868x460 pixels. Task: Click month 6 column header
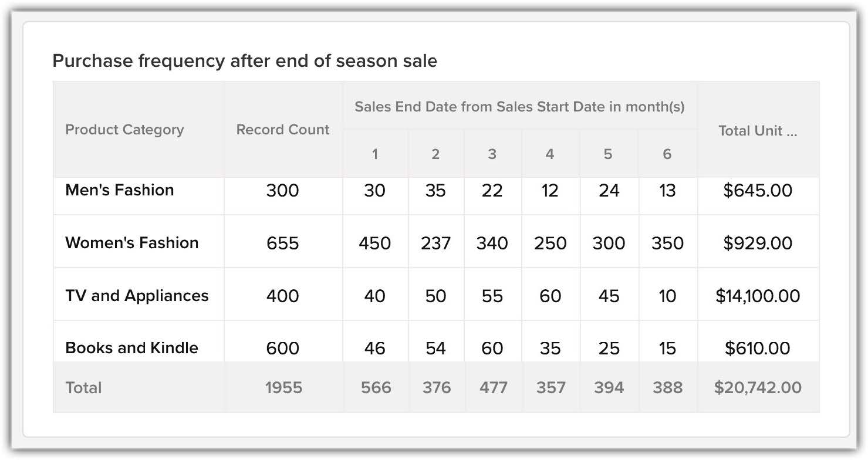pyautogui.click(x=667, y=154)
